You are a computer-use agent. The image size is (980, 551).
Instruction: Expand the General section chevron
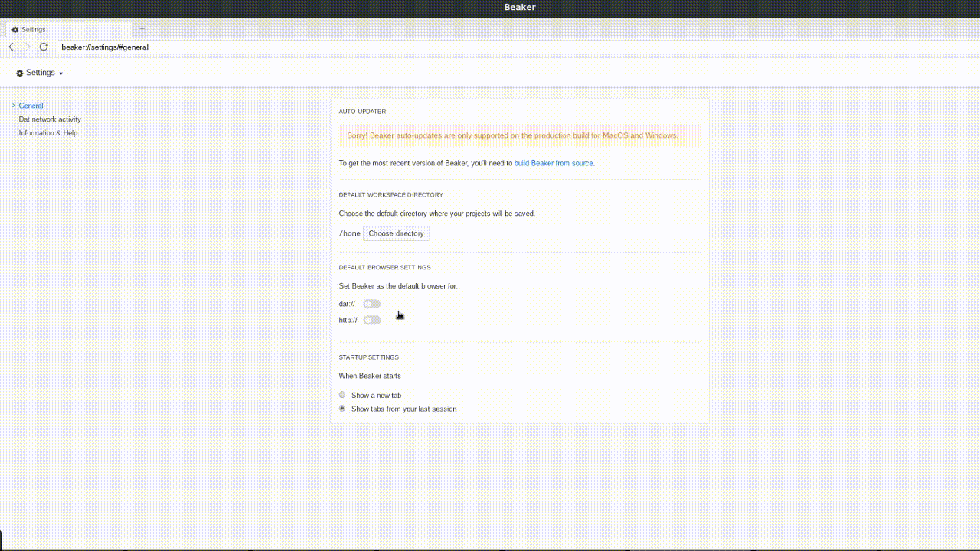pyautogui.click(x=13, y=106)
